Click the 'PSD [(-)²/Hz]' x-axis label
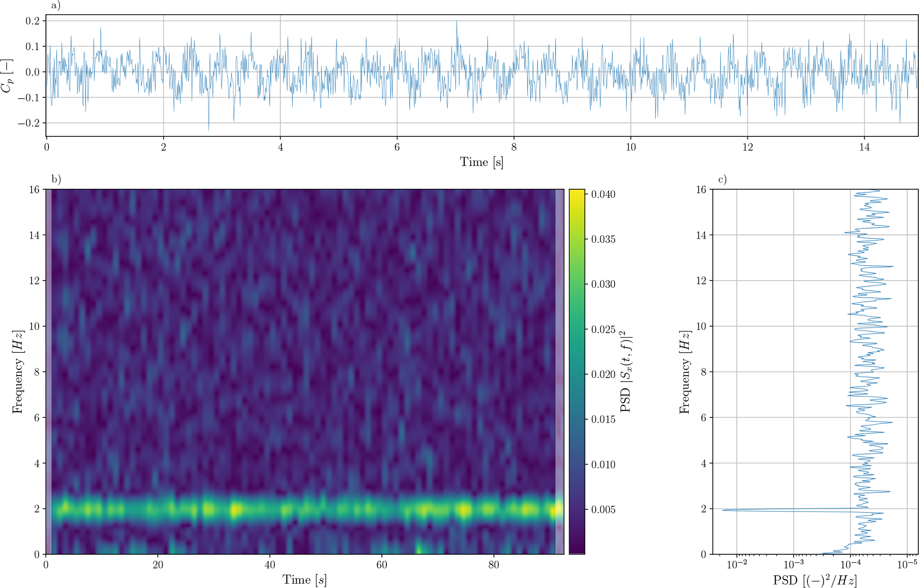This screenshot has height=588, width=919. point(815,580)
